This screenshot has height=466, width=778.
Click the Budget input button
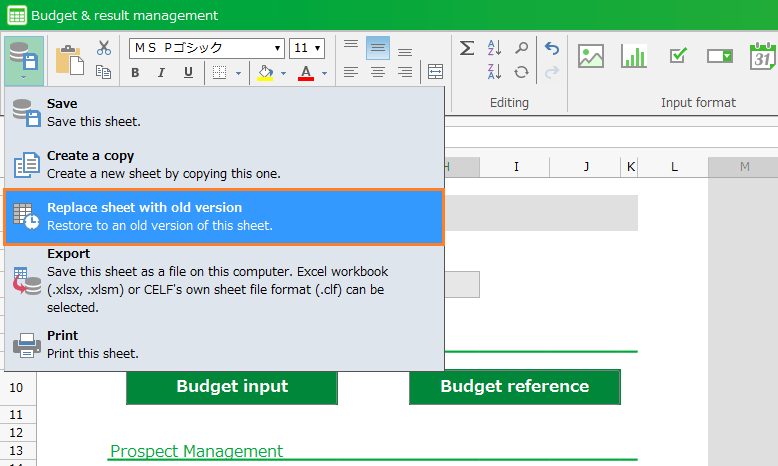pos(232,387)
